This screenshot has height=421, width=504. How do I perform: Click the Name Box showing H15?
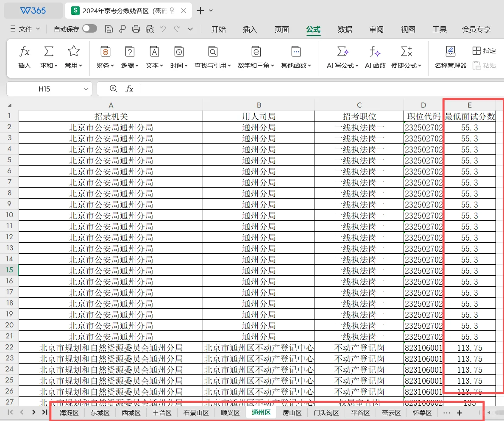[45, 89]
